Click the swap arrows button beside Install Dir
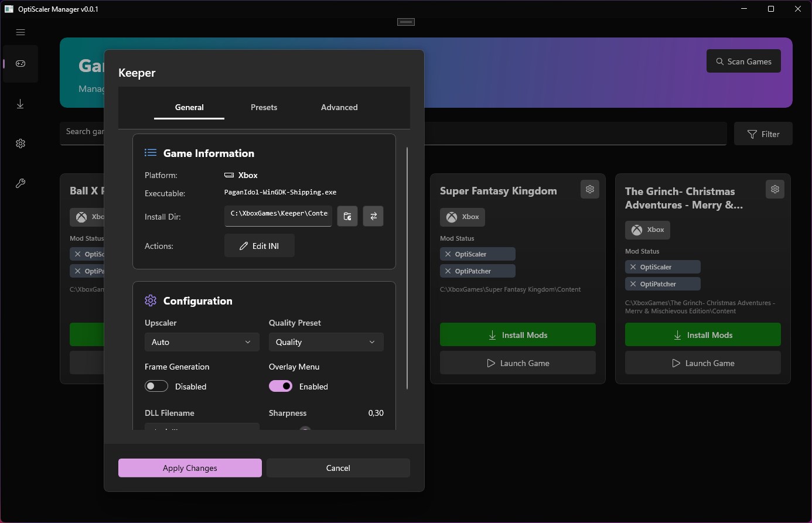This screenshot has height=523, width=812. (x=373, y=216)
